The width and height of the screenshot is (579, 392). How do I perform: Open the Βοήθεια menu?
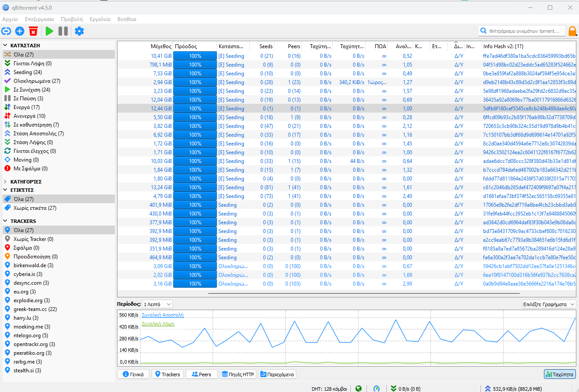pyautogui.click(x=127, y=19)
